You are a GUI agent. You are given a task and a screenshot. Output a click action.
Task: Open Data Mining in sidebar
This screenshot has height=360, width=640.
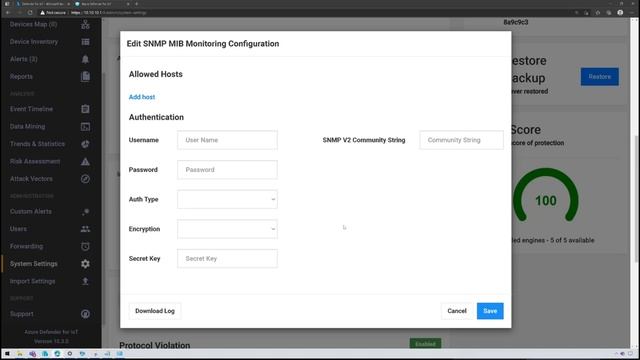pos(27,127)
